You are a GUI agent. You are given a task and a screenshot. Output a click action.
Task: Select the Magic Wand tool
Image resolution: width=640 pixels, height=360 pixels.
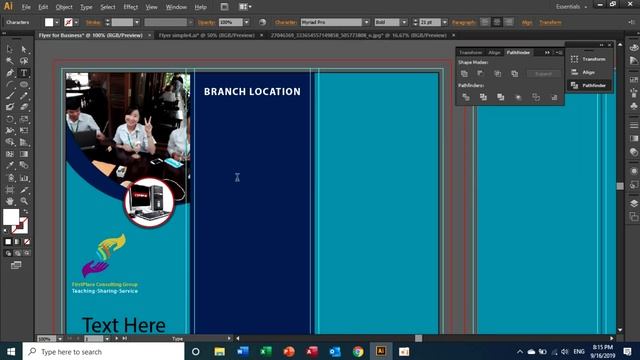click(10, 61)
